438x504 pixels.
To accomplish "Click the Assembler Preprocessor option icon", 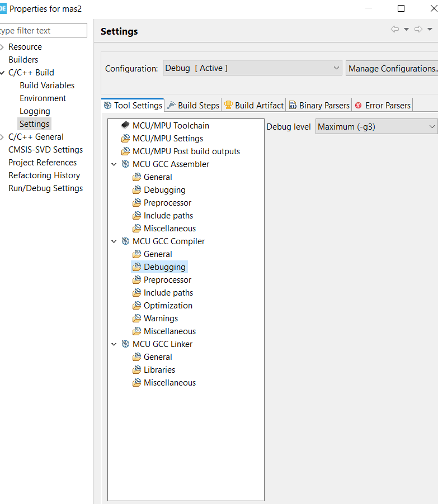I will [x=137, y=202].
